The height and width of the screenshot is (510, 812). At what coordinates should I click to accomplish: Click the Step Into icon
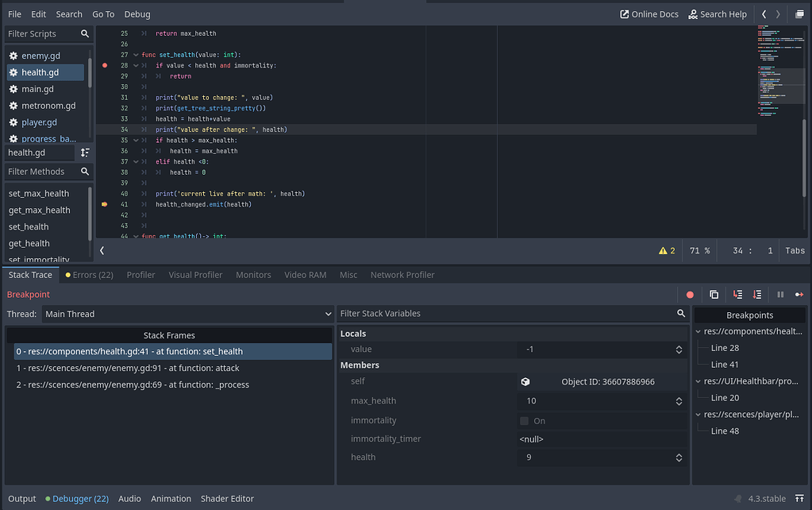point(739,294)
